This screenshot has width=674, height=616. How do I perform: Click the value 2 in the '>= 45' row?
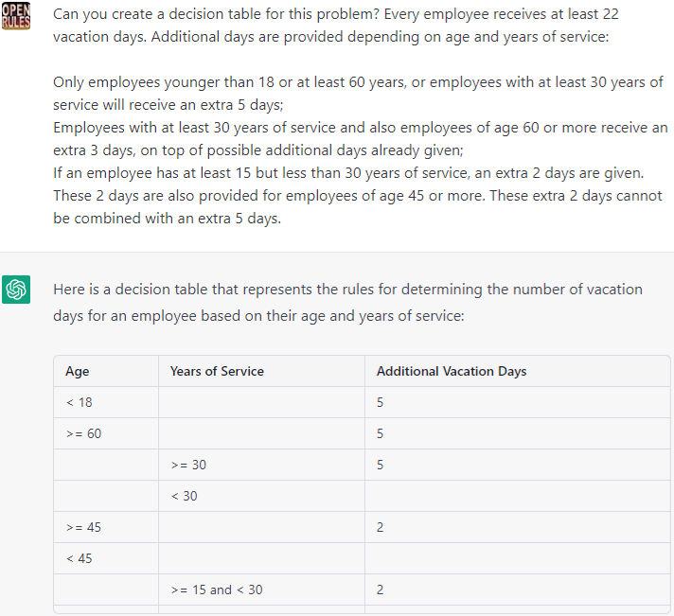(380, 527)
